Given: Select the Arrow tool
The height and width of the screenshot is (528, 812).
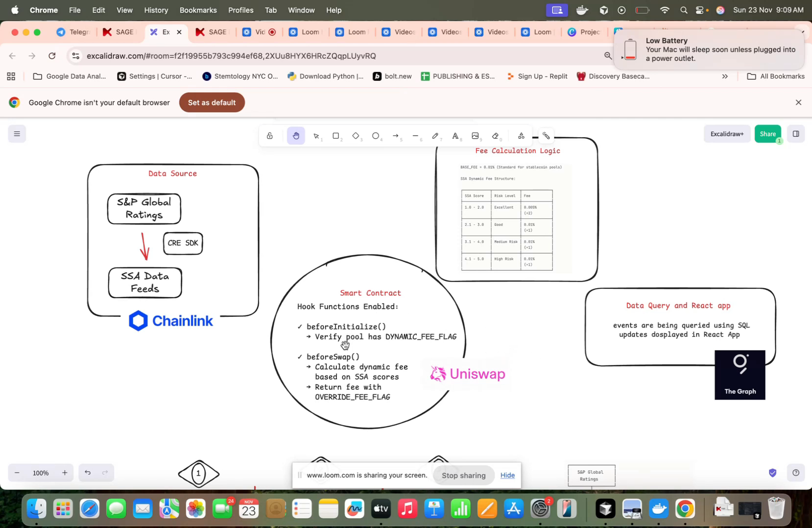Looking at the screenshot, I should 396,136.
